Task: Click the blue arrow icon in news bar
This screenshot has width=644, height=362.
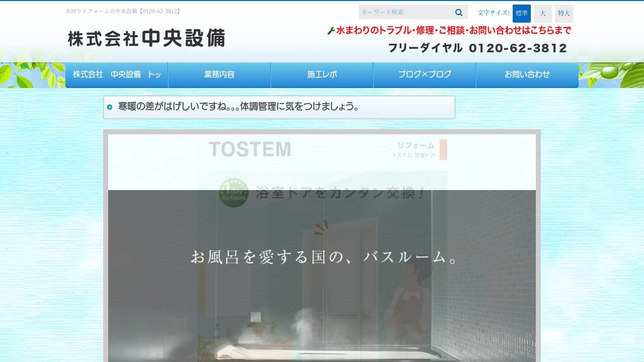Action: pyautogui.click(x=110, y=107)
